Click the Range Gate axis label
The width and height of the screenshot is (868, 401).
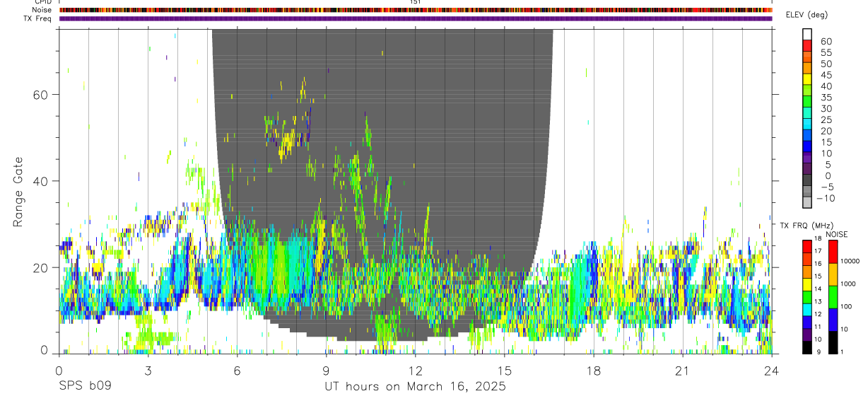tap(18, 192)
